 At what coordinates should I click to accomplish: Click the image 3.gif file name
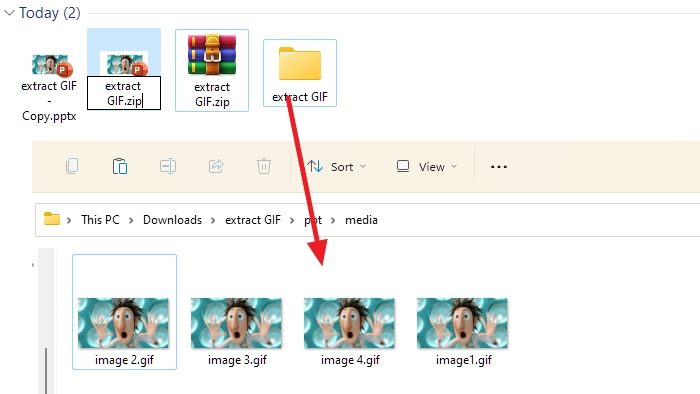[x=237, y=360]
